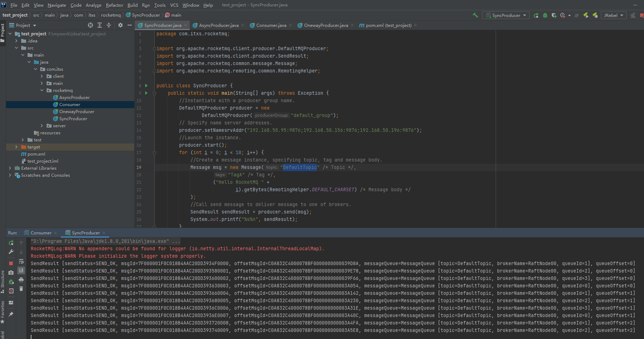
Task: Run with JRebel rocket icon
Action: 586,15
